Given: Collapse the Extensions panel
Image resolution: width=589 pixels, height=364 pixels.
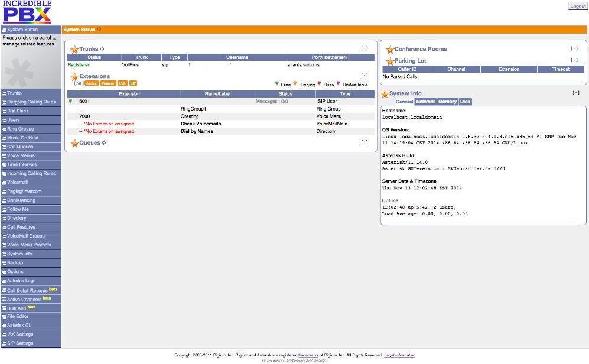Looking at the screenshot, I should click(365, 76).
